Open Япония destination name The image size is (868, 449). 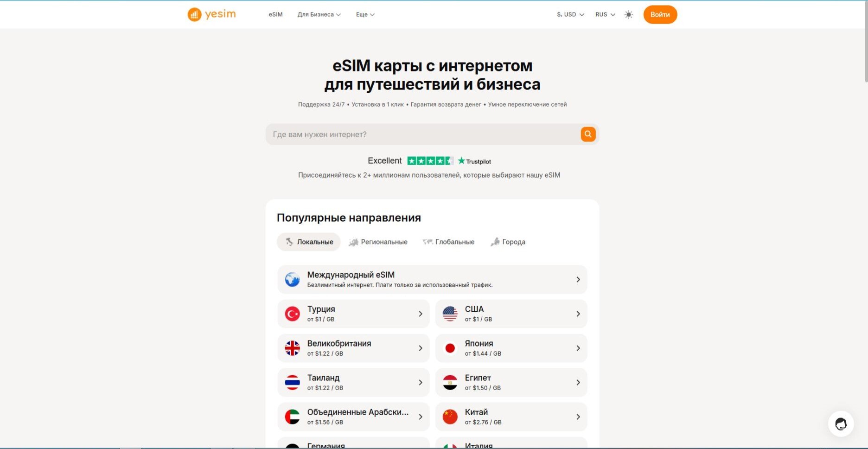[x=479, y=343]
